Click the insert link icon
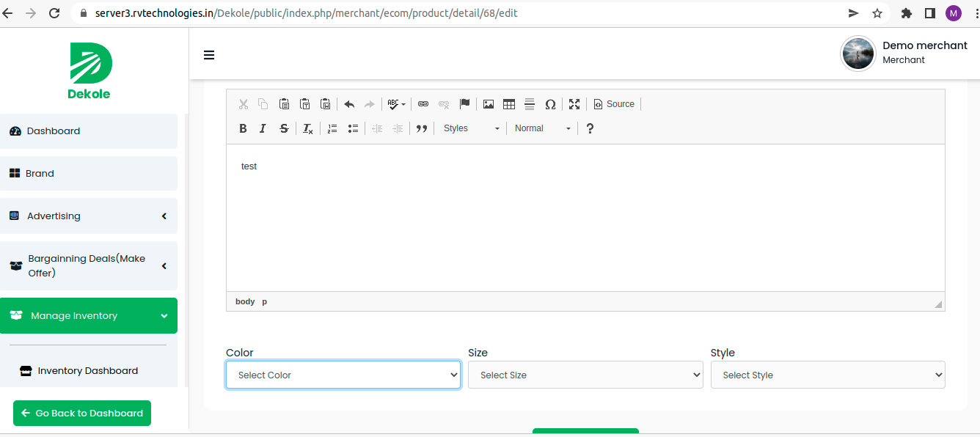The height and width of the screenshot is (437, 980). click(423, 104)
